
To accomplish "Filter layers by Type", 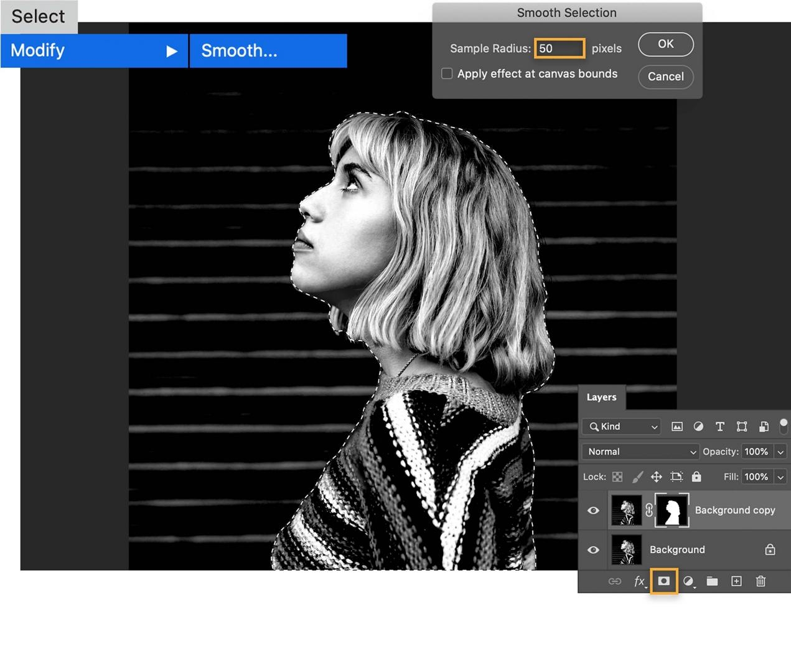I will [x=719, y=427].
